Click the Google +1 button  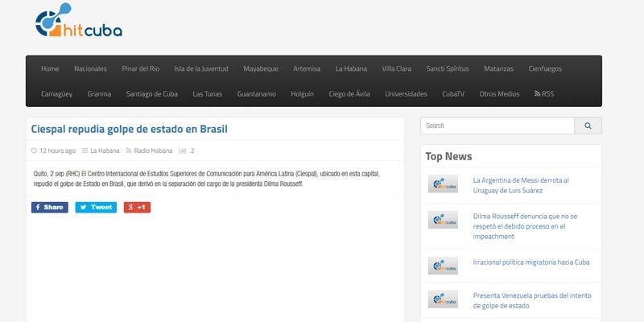coord(138,207)
